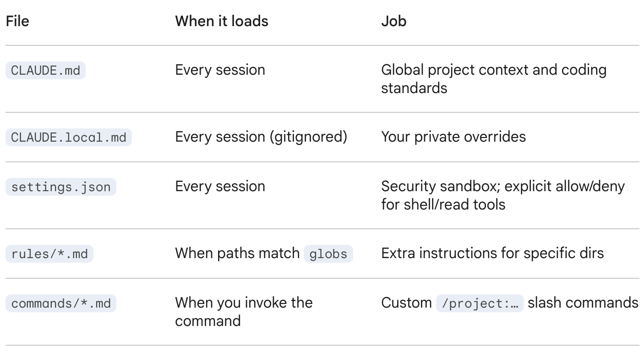Click the "When you invoke the command" cell
Viewport: 644px width, 353px height.
244,311
